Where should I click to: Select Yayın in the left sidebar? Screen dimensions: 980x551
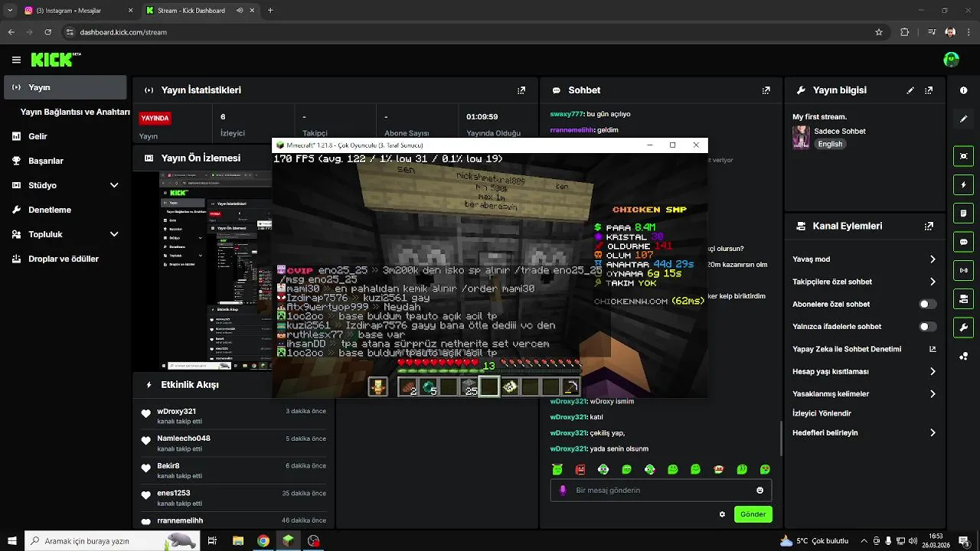pos(65,87)
